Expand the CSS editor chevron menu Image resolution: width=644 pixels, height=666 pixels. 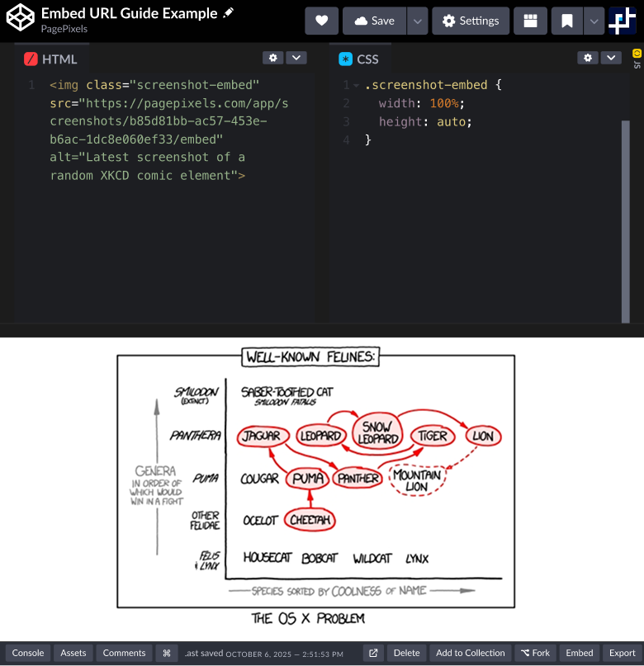click(611, 58)
